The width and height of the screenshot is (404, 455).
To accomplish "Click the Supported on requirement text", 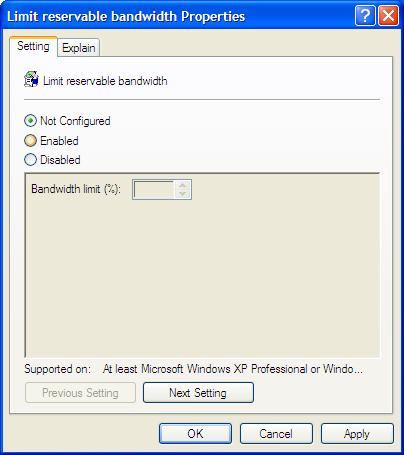I will [233, 369].
